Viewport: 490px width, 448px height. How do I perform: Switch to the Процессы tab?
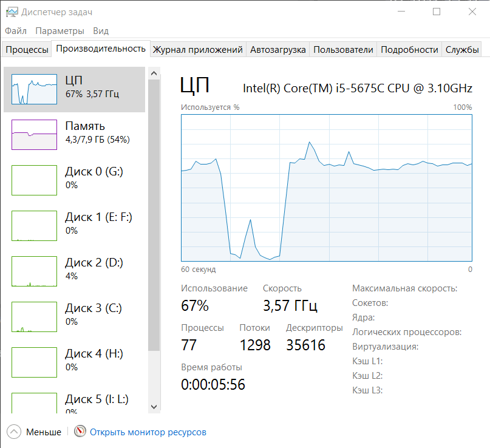click(27, 50)
